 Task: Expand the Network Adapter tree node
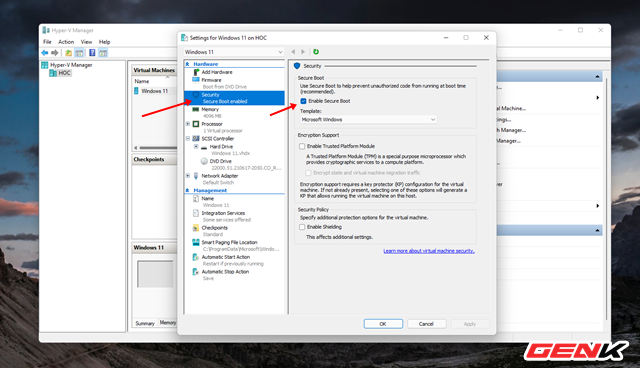point(188,176)
